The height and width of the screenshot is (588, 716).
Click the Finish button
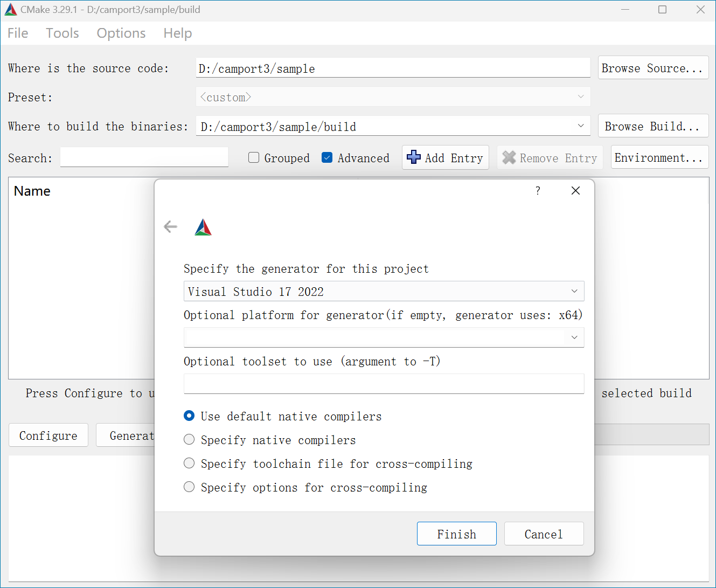pyautogui.click(x=457, y=534)
